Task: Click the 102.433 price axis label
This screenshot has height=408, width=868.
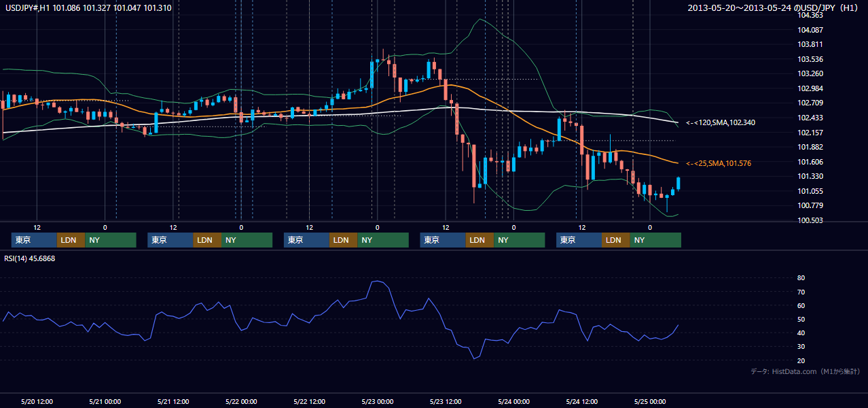Action: (810, 118)
